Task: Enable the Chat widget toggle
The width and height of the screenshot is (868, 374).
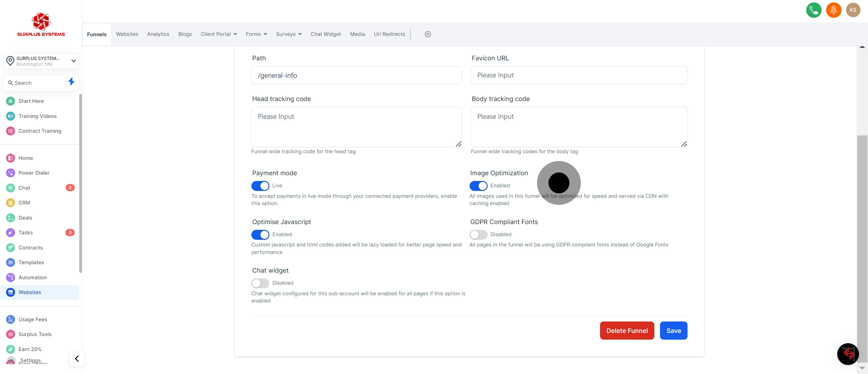Action: tap(260, 283)
